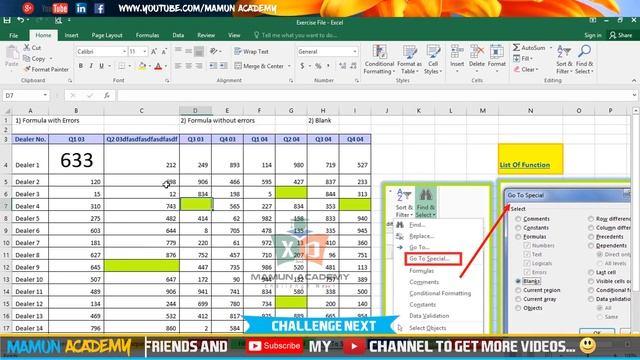
Task: Click the Save icon in quick access toolbar
Action: 7,20
